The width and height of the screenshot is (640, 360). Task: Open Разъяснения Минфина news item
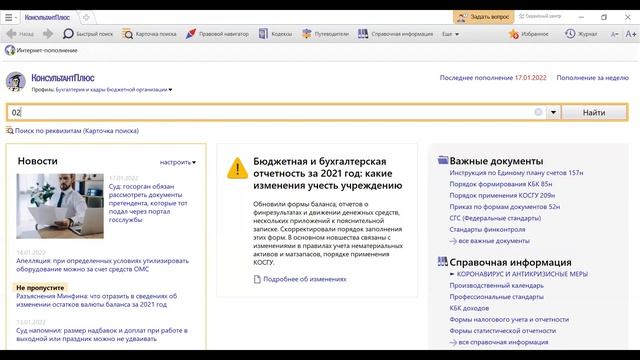click(97, 300)
